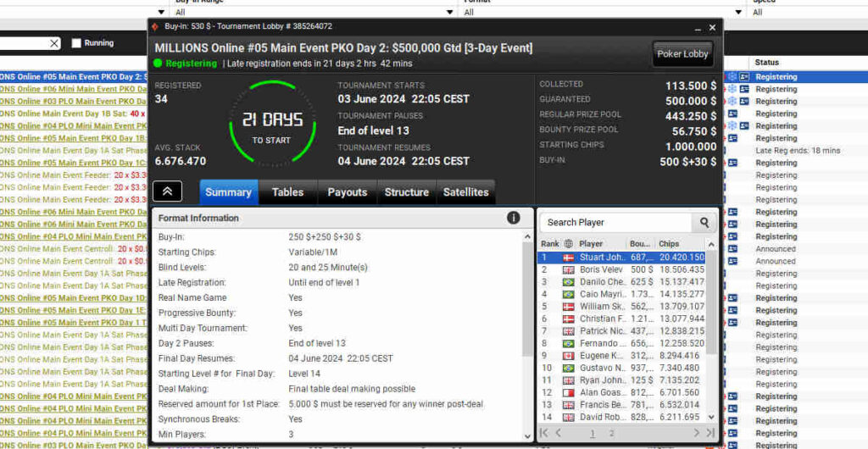Screen dimensions: 868x449
Task: Select David Rob... player row
Action: coord(621,417)
